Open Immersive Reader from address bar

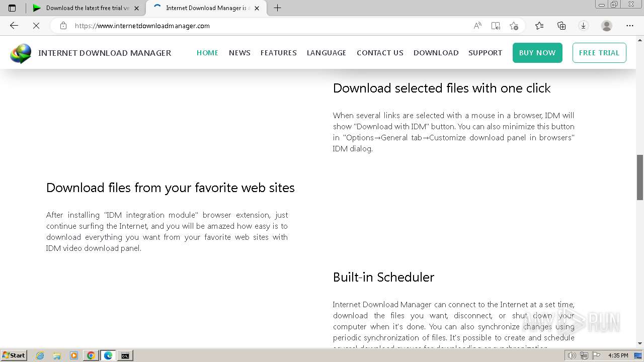(x=496, y=26)
